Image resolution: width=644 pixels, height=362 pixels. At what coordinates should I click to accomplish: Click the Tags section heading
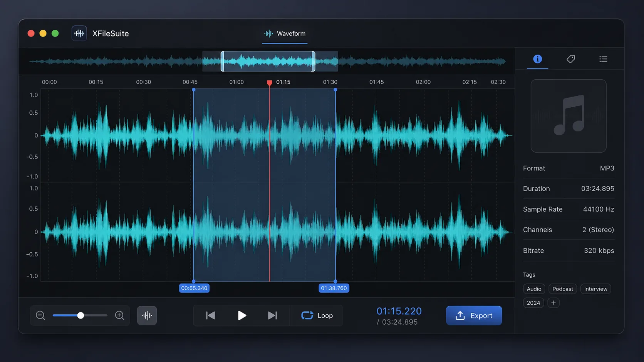(529, 275)
